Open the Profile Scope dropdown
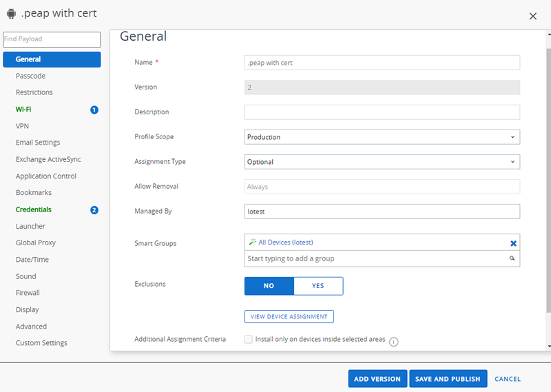The height and width of the screenshot is (392, 551). [x=382, y=137]
